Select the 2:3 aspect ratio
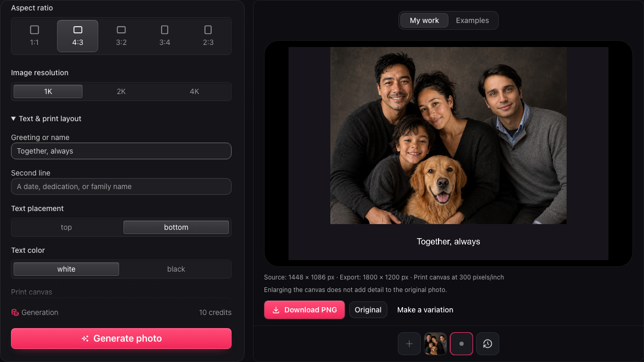 click(x=208, y=36)
